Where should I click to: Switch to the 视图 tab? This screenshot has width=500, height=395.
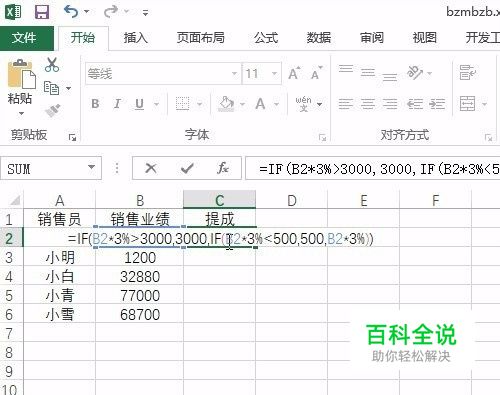pos(425,38)
